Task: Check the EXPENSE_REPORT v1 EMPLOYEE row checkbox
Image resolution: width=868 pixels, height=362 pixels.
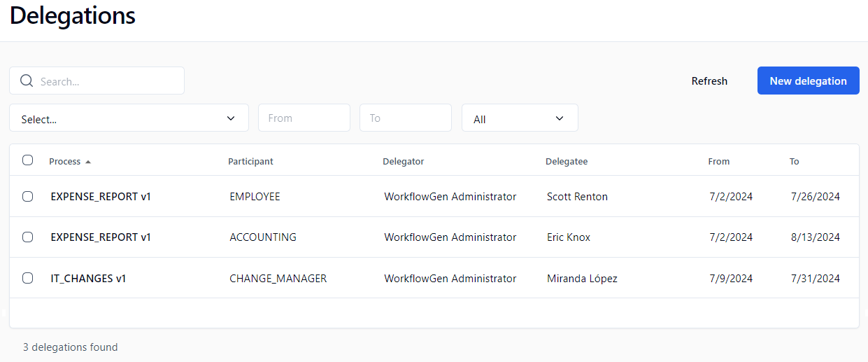Action: [28, 197]
